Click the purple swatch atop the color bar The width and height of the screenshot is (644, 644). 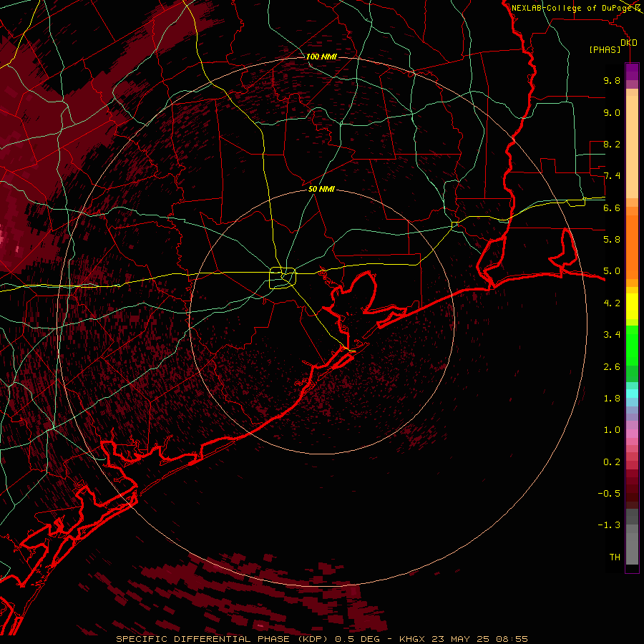point(632,72)
